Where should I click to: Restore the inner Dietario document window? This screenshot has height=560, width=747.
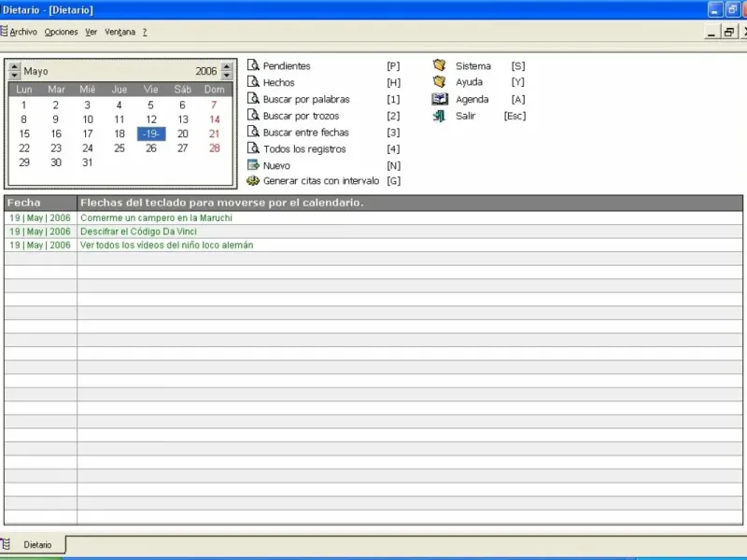729,32
